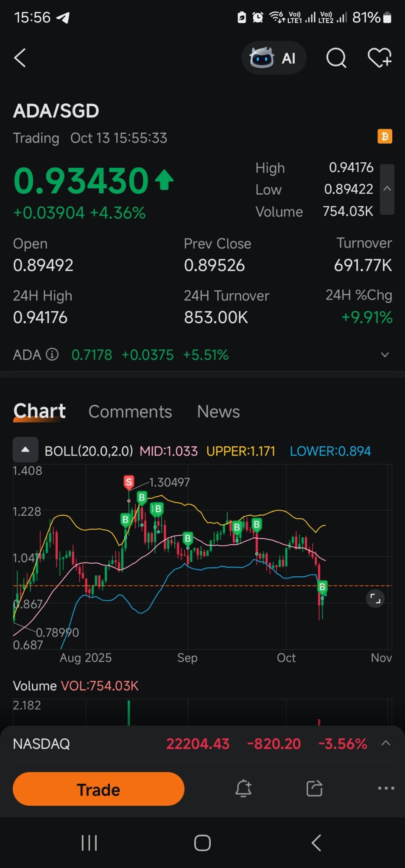Switch to the Comments tab
The width and height of the screenshot is (405, 868).
coord(130,412)
